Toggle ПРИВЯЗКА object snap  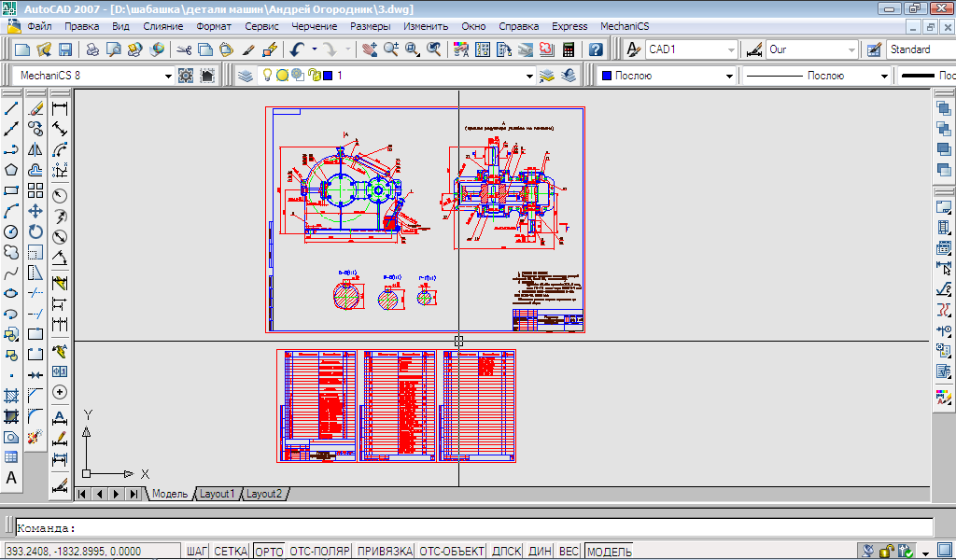[x=386, y=552]
